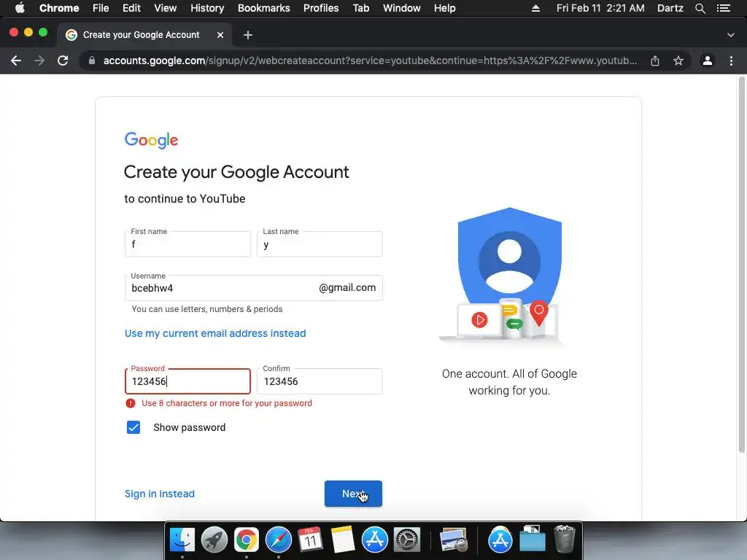
Task: Open the Chrome profile avatar menu
Action: tap(708, 61)
